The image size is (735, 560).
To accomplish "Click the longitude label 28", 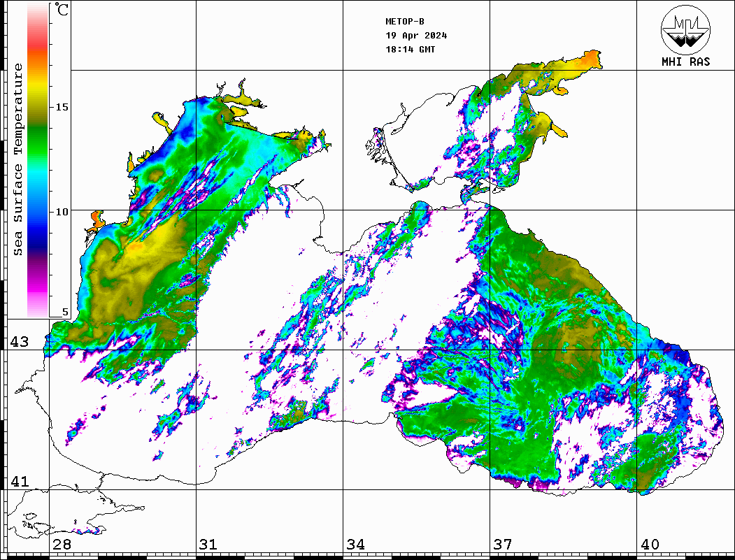I will point(62,545).
